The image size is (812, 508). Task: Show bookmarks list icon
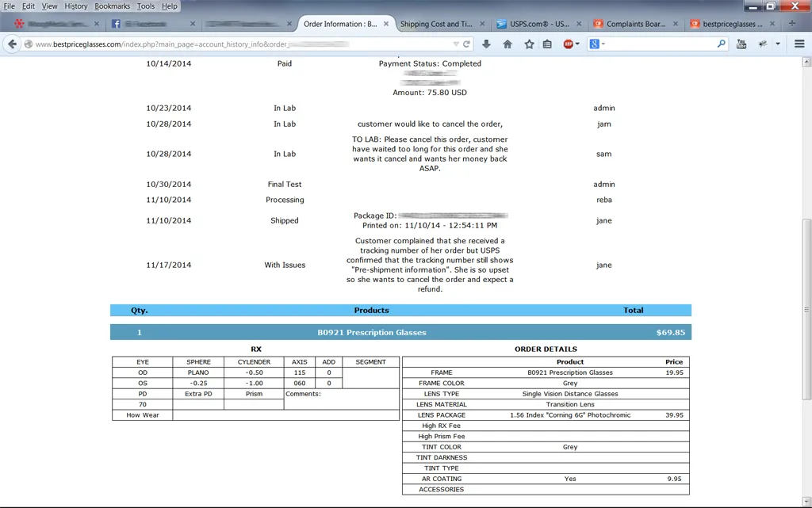(548, 44)
